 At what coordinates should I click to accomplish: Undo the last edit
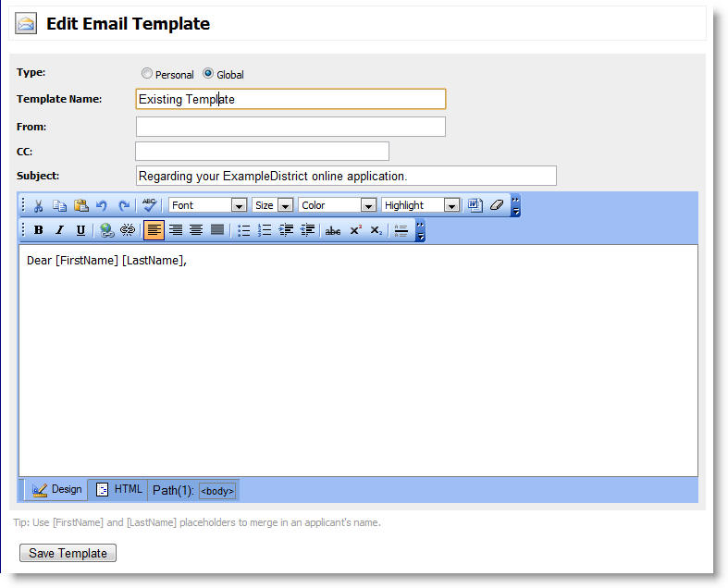pyautogui.click(x=101, y=205)
